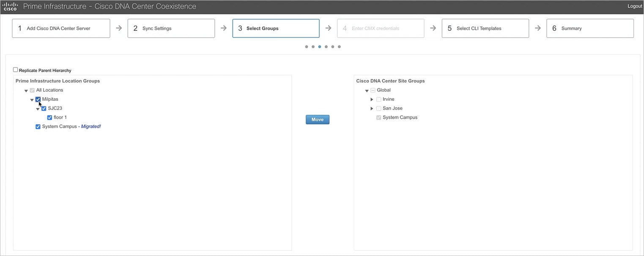The image size is (644, 256).
Task: Click the highlighted third progress dot
Action: coord(320,47)
